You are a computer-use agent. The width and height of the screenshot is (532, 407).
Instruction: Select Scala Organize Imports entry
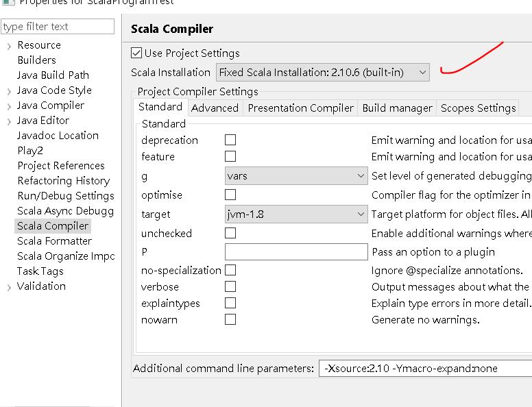pyautogui.click(x=66, y=256)
